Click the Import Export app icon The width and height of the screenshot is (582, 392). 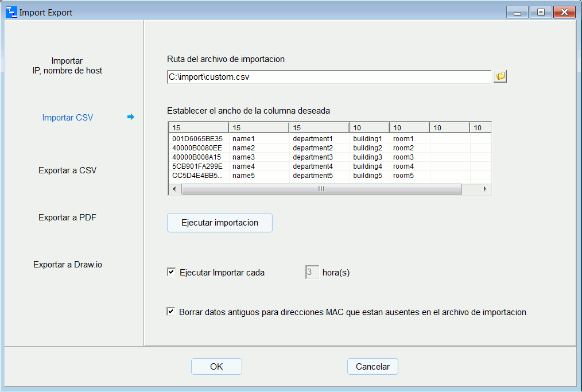[11, 12]
